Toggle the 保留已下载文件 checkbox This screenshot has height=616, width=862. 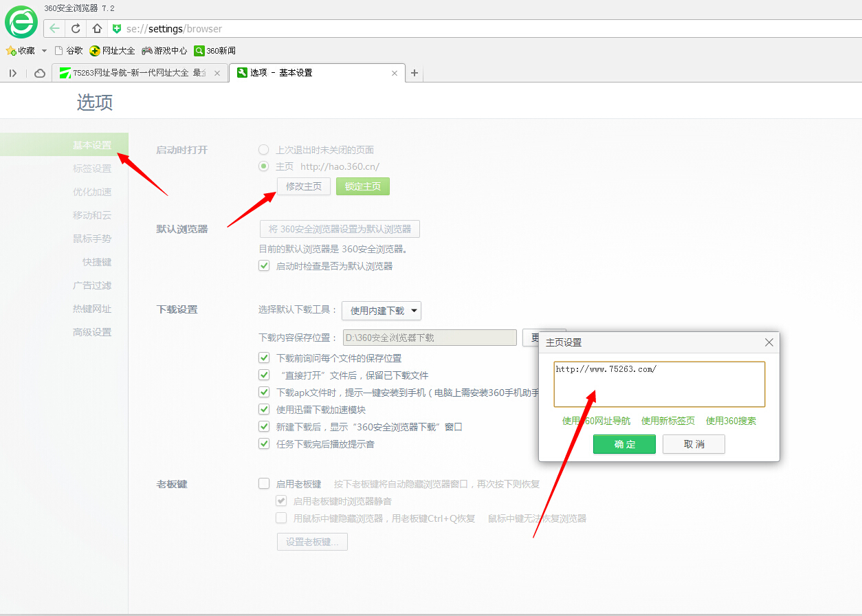[x=264, y=375]
